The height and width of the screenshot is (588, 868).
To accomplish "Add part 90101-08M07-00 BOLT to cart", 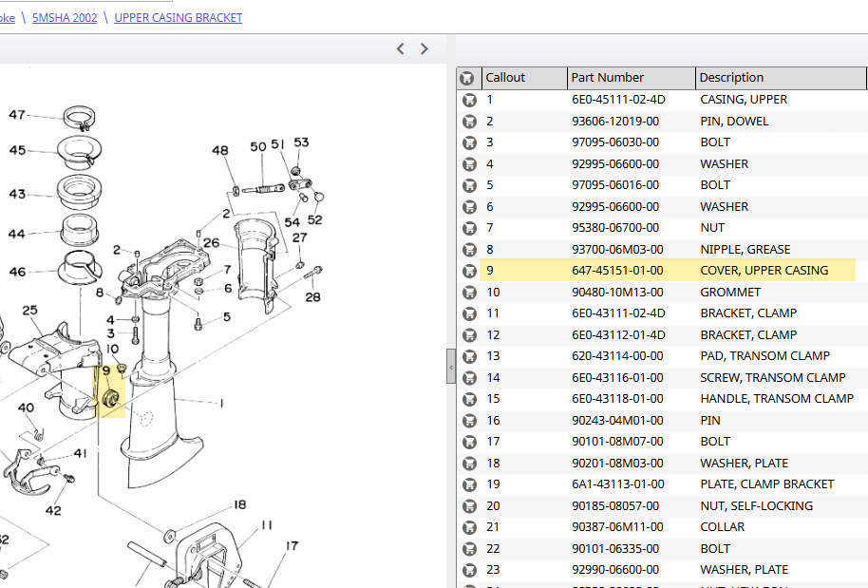I will (x=469, y=442).
